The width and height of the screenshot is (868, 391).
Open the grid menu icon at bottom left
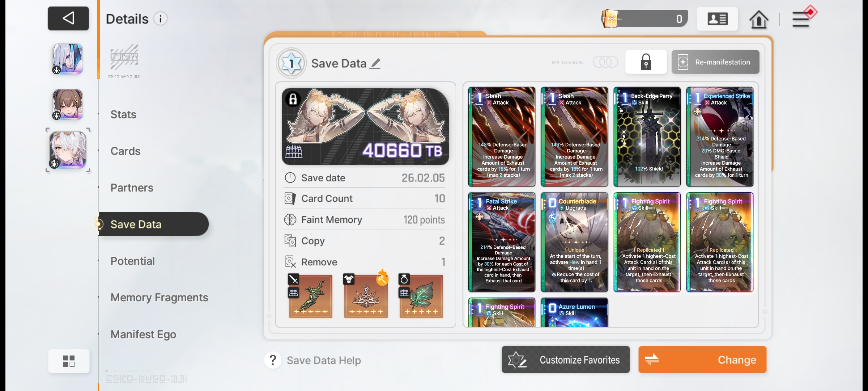[69, 361]
